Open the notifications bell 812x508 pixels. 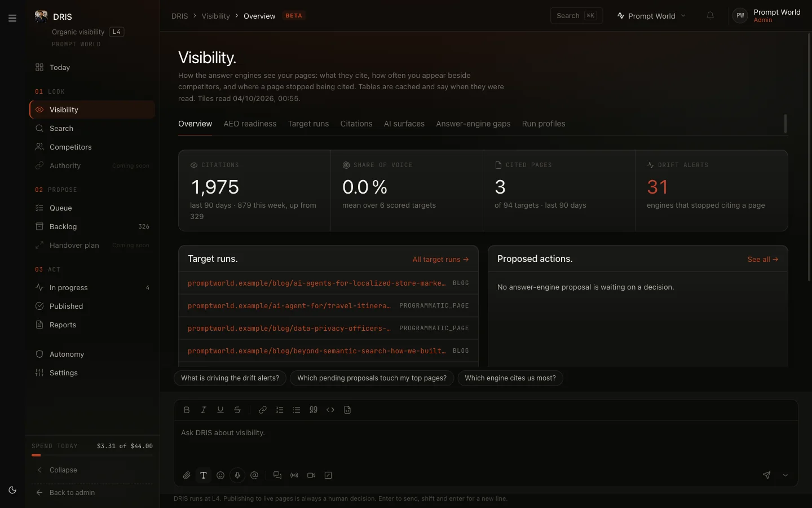point(710,16)
